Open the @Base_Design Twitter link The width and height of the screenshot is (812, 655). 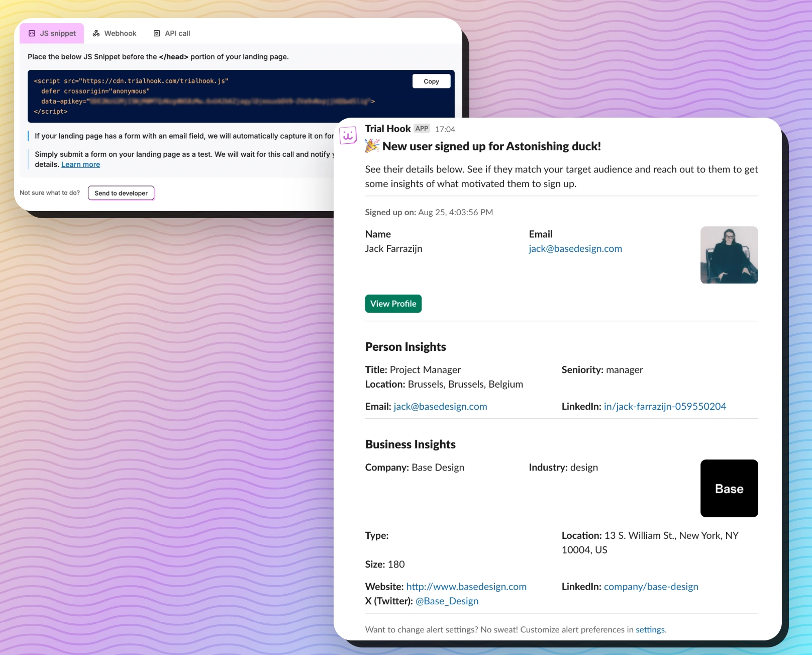pos(447,601)
